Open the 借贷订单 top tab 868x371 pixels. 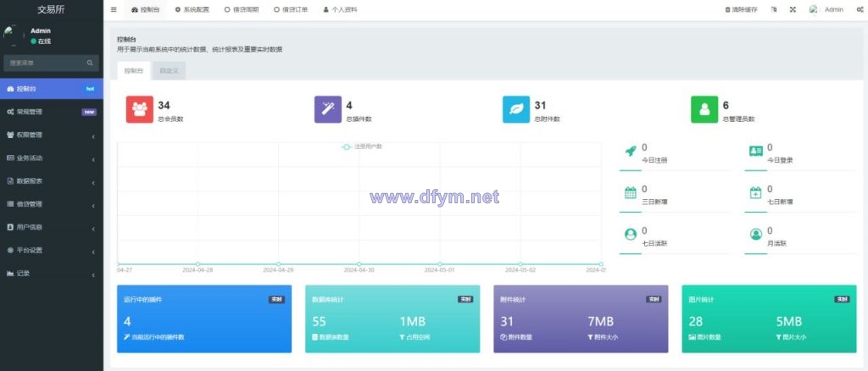point(291,9)
